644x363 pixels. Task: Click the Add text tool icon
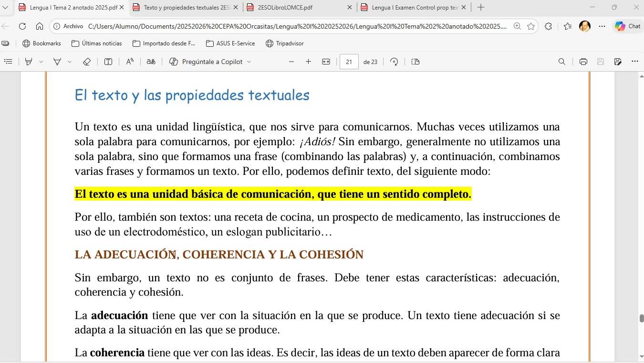point(108,62)
